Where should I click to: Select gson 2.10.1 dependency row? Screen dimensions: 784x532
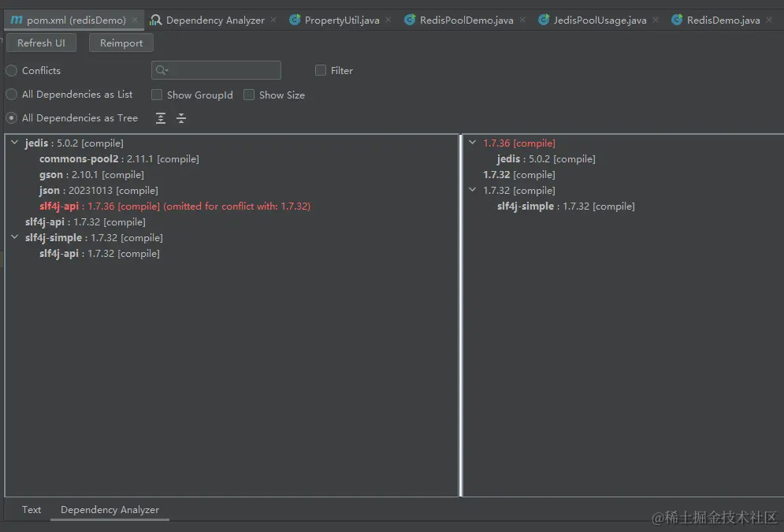91,174
